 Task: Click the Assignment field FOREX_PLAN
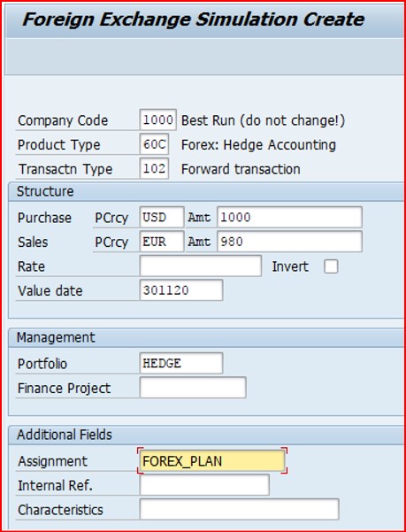click(212, 461)
